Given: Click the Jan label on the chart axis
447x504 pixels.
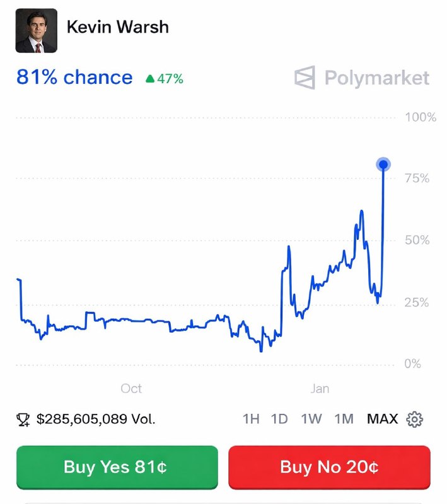Looking at the screenshot, I should [320, 389].
